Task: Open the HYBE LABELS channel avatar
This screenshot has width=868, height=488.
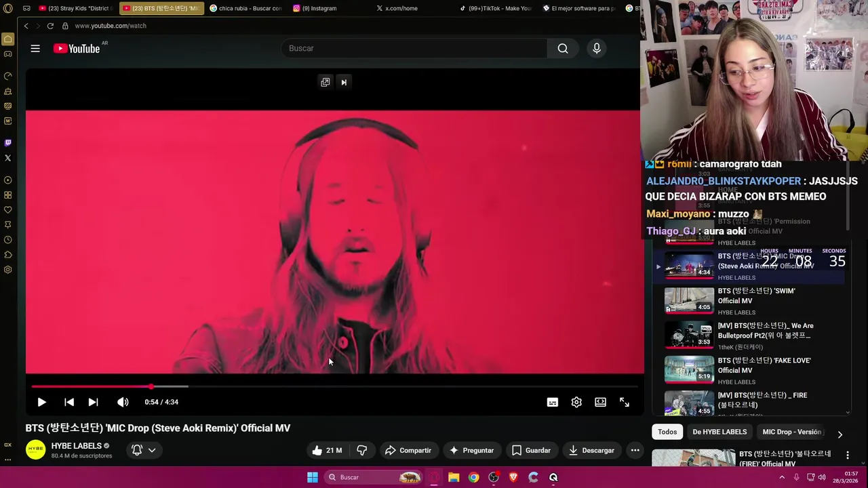Action: tap(35, 449)
